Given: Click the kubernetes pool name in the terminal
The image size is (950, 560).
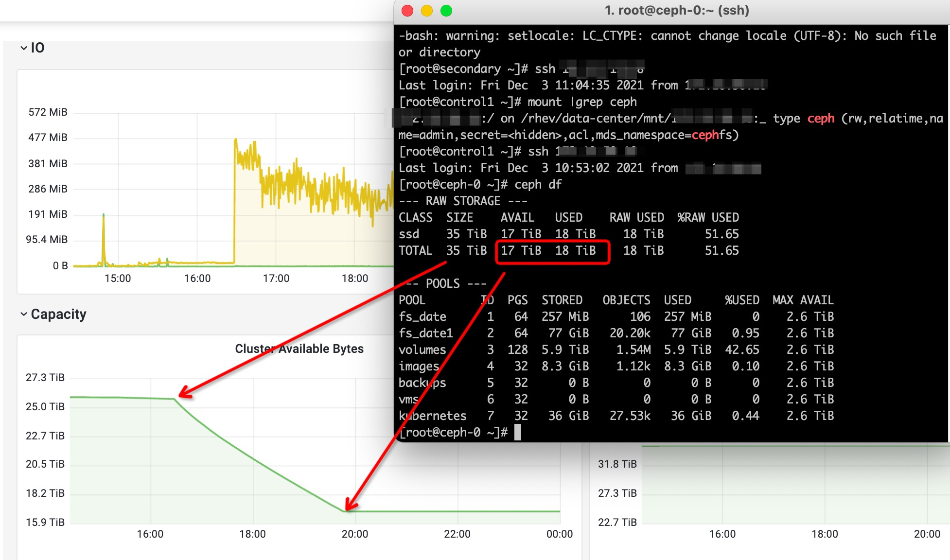Looking at the screenshot, I should pyautogui.click(x=432, y=416).
